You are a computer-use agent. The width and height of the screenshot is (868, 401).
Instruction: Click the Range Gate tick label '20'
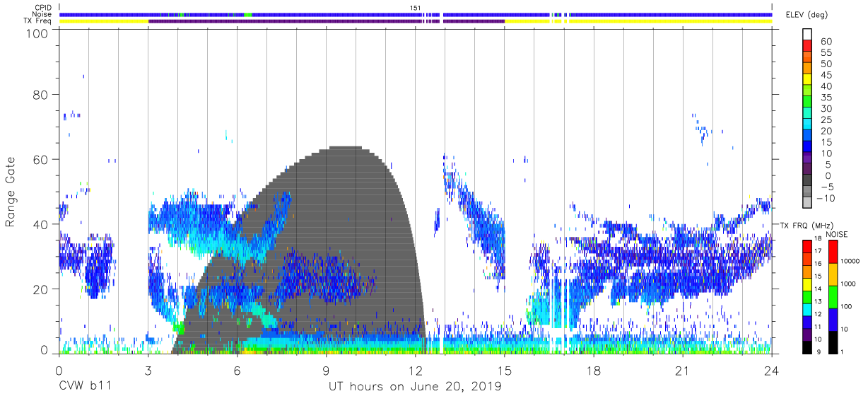tap(41, 289)
